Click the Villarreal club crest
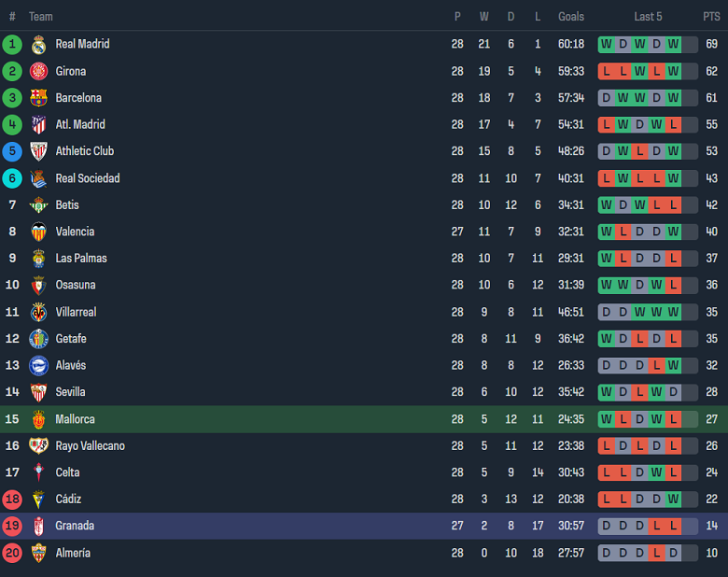Screen dimensions: 728x577 [x=38, y=312]
